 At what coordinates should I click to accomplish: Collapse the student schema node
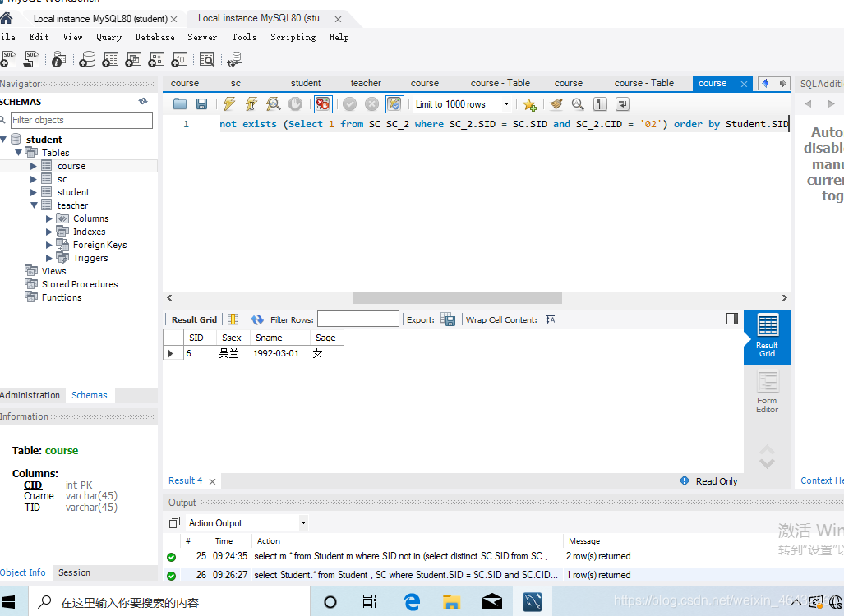coord(3,140)
